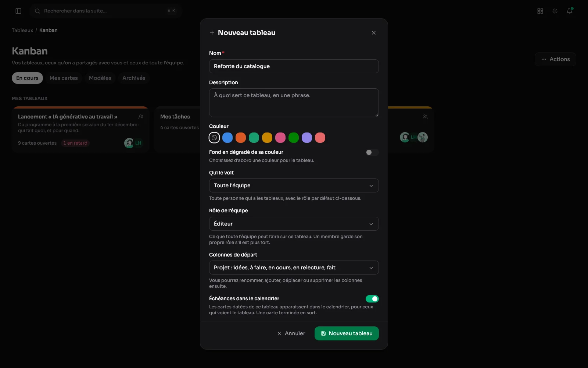
Task: Open the Archivés tab
Action: pyautogui.click(x=134, y=78)
